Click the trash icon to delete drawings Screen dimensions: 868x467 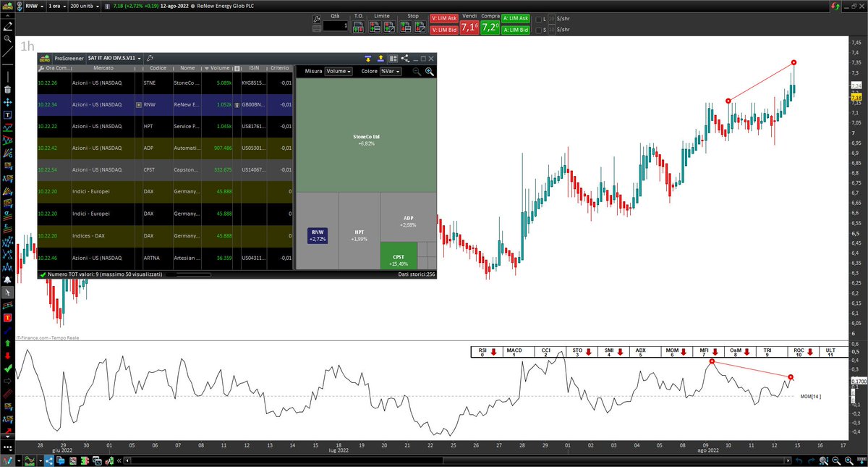click(x=8, y=88)
